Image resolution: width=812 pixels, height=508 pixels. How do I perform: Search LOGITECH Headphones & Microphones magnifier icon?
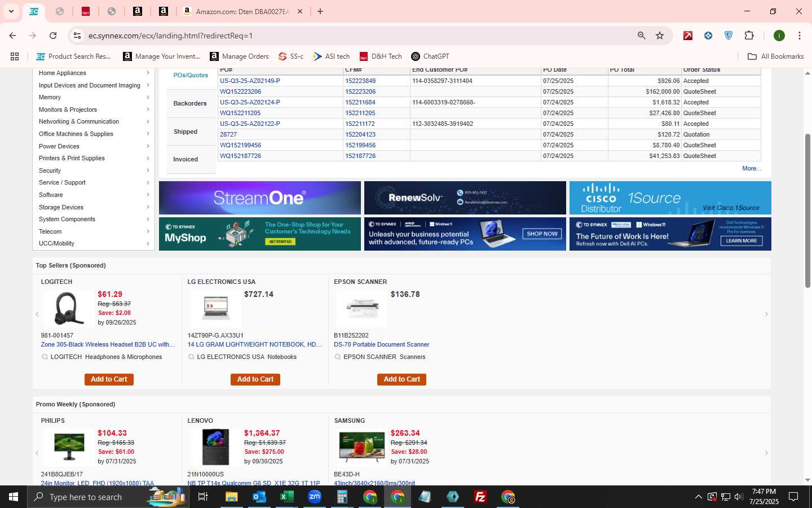(45, 357)
